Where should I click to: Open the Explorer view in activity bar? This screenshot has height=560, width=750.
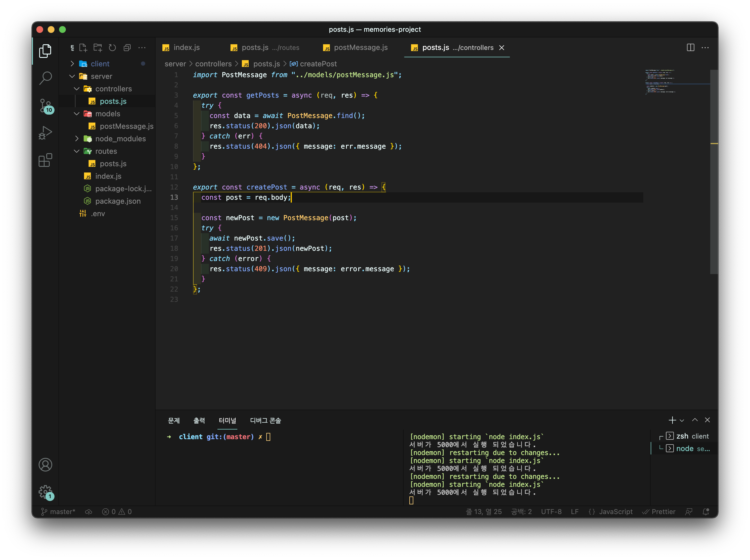click(x=45, y=51)
